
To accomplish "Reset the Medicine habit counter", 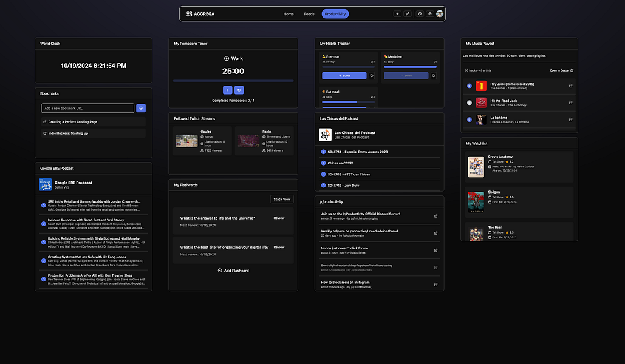I will 434,76.
